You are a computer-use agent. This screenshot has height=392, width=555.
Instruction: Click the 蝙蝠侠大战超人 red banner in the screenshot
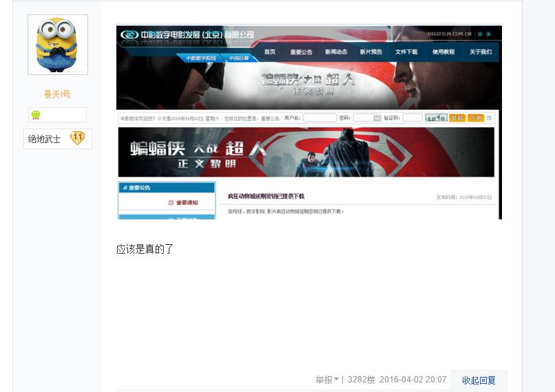click(306, 152)
